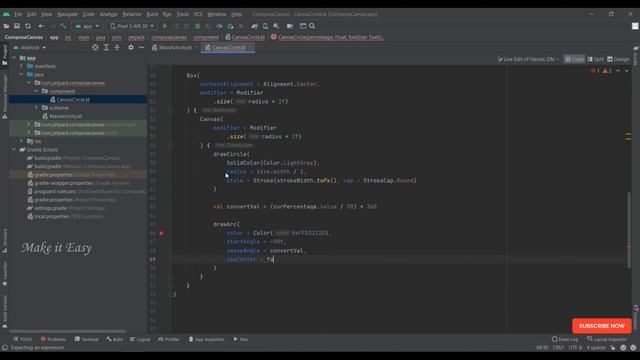Run app with the green play icon
The width and height of the screenshot is (640, 360).
tap(165, 26)
